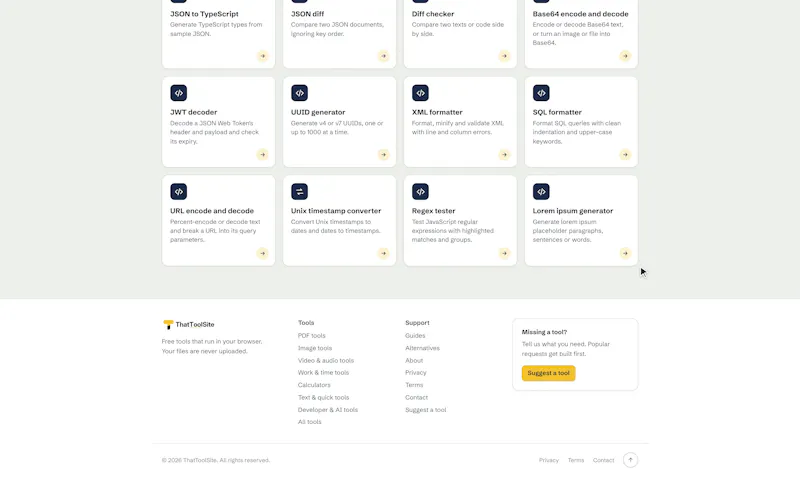
Task: Open XML formatter via its arrow icon
Action: (x=505, y=155)
